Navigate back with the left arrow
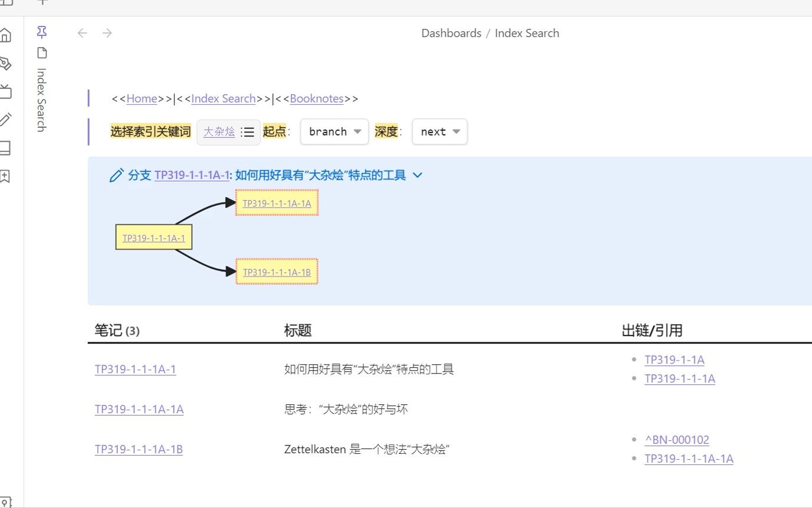 click(82, 33)
